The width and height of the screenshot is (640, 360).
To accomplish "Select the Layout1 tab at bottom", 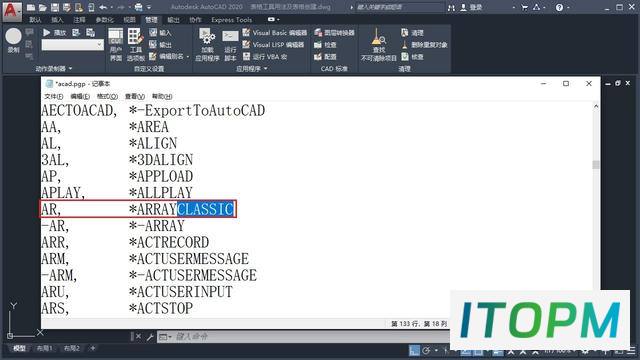I will [x=44, y=348].
